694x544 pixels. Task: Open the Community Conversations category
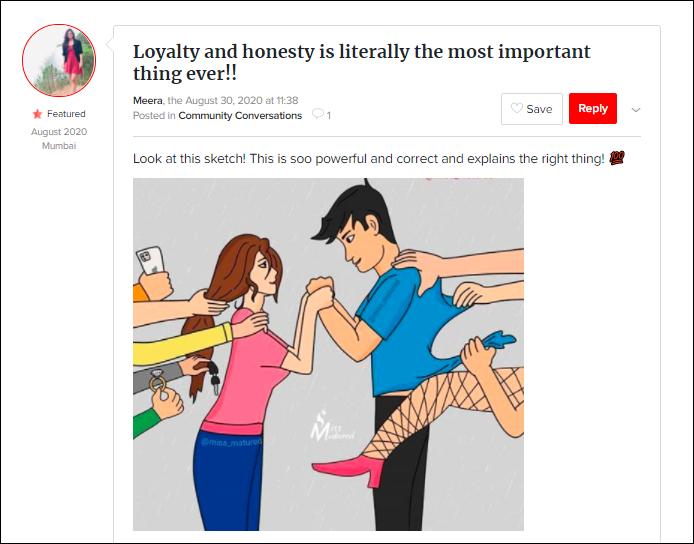[x=240, y=116]
